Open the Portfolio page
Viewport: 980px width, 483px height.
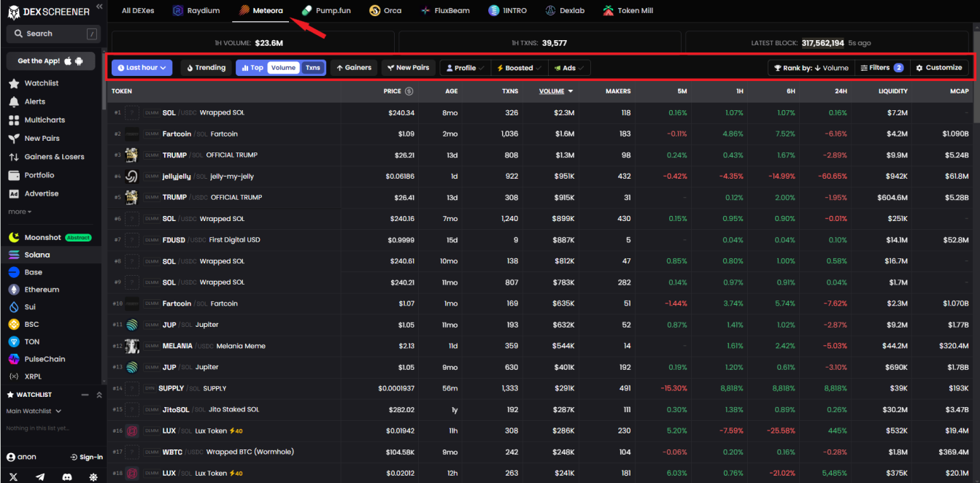33,175
